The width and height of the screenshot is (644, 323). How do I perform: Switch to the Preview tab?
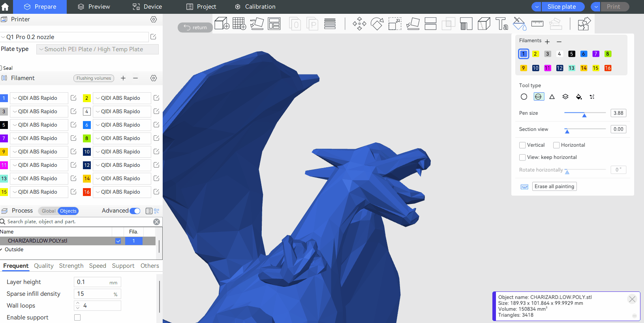[94, 7]
